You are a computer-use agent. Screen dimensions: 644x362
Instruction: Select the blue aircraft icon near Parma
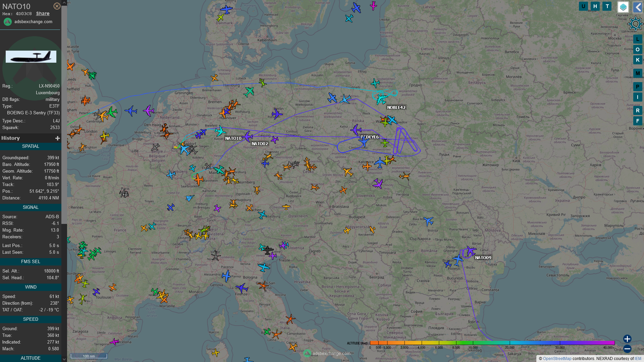click(227, 276)
